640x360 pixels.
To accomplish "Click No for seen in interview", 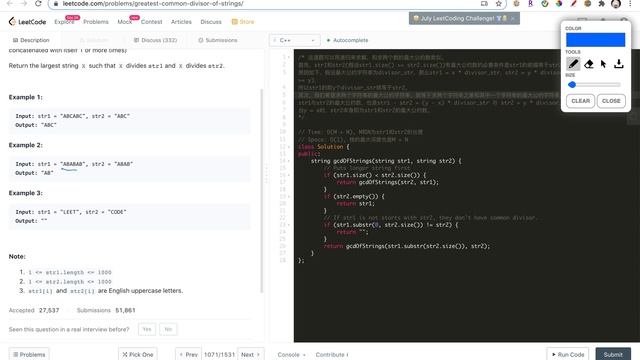I will coord(168,329).
